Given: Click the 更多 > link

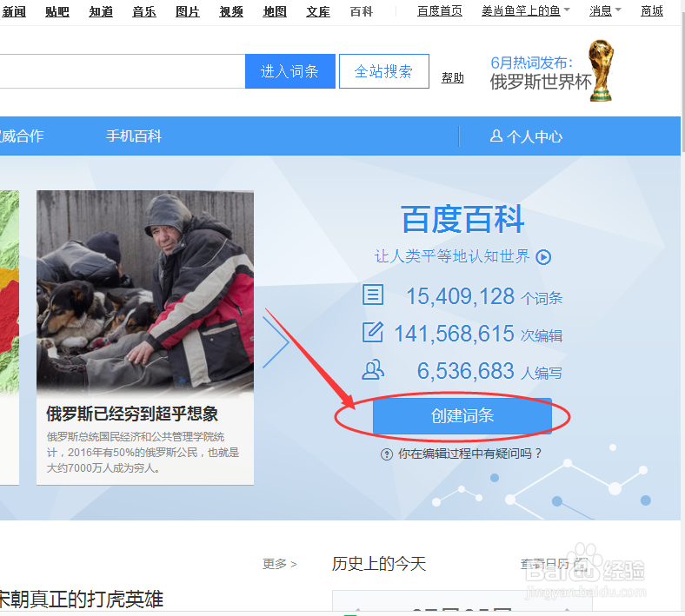Looking at the screenshot, I should [x=280, y=564].
